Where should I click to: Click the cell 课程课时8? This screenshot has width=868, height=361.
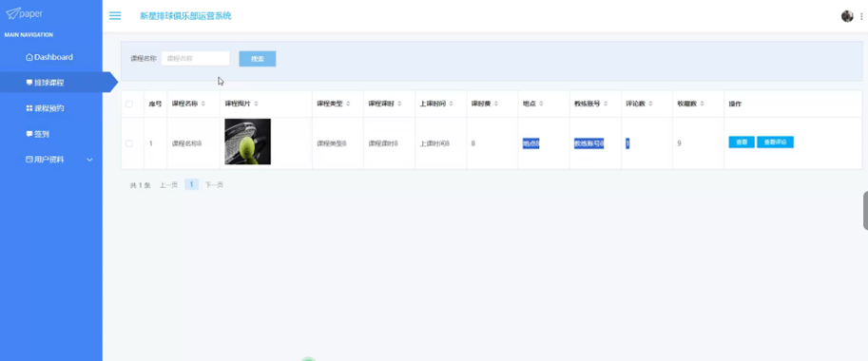(383, 143)
